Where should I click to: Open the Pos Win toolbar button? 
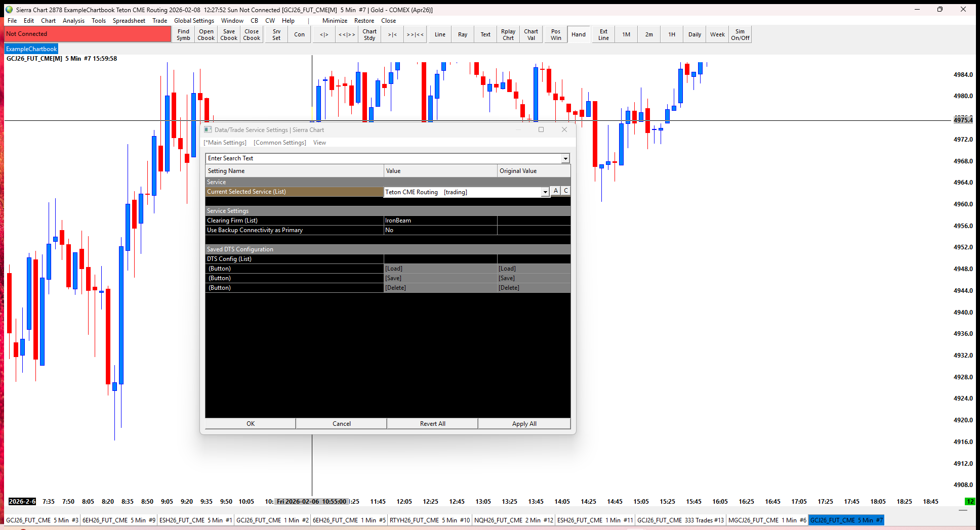pyautogui.click(x=556, y=34)
